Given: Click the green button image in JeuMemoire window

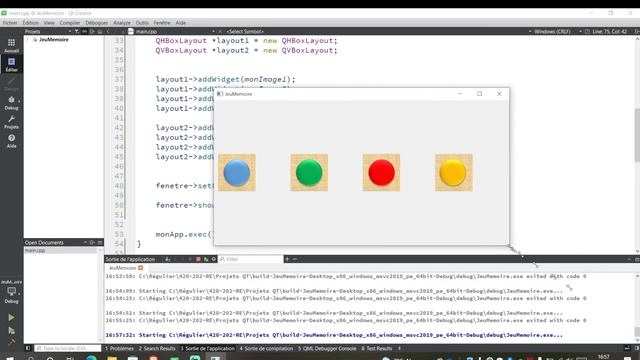Looking at the screenshot, I should click(309, 173).
